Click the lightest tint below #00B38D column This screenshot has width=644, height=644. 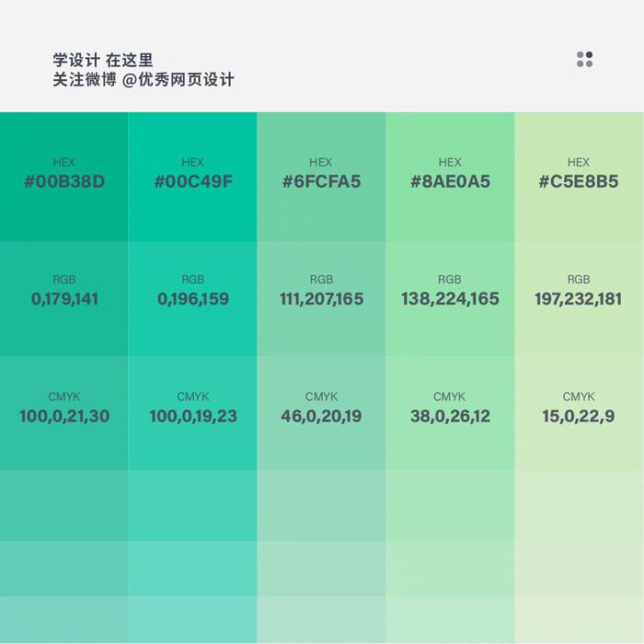[x=63, y=619]
